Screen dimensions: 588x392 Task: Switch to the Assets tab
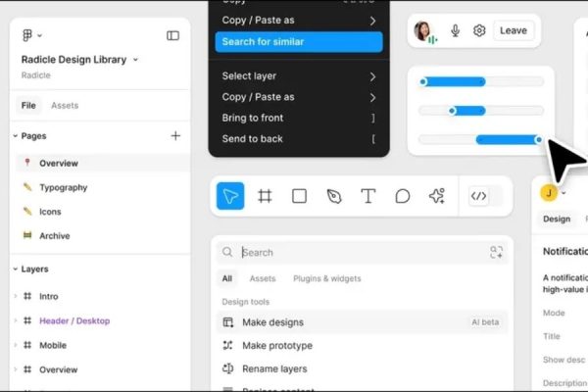(65, 105)
